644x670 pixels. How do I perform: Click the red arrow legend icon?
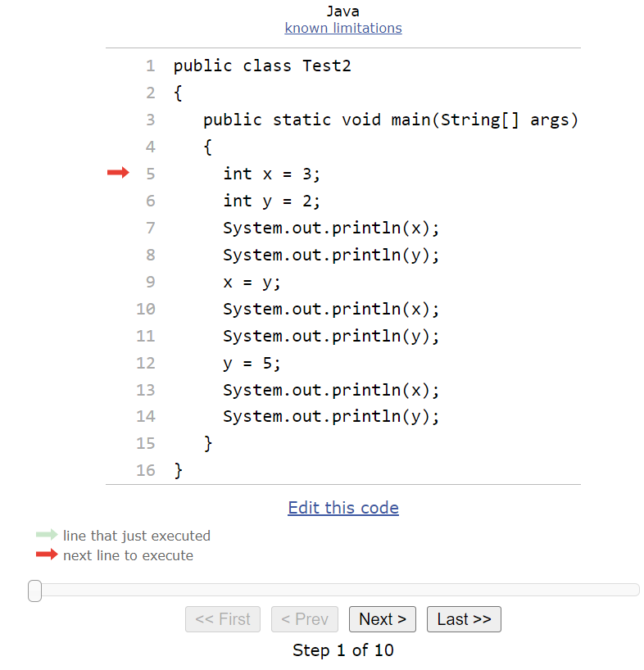pyautogui.click(x=47, y=555)
